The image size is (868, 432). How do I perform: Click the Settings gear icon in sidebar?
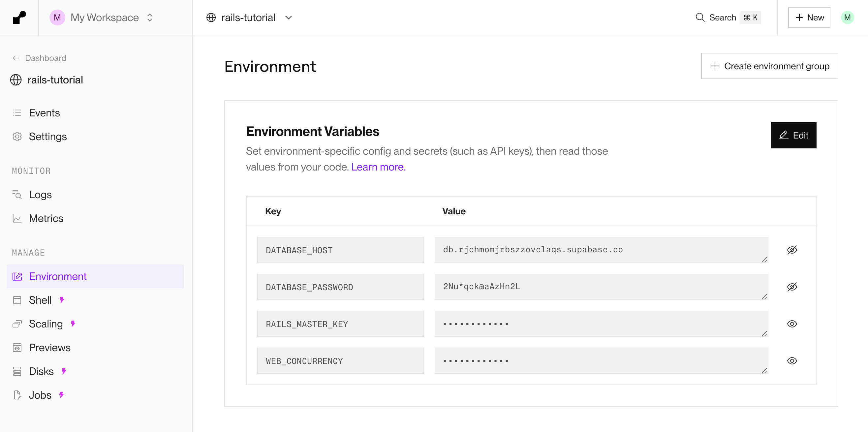[x=17, y=137]
